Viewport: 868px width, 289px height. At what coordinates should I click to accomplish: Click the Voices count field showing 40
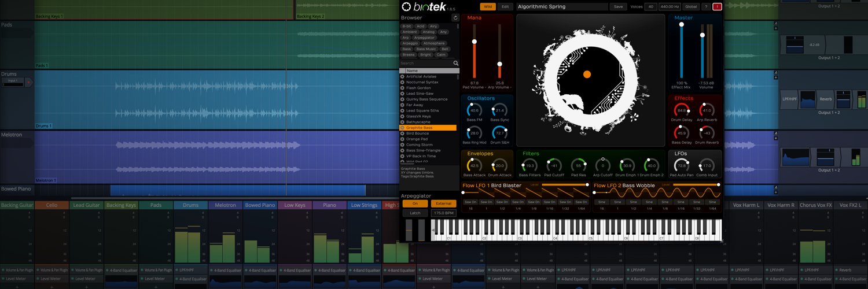tap(651, 7)
